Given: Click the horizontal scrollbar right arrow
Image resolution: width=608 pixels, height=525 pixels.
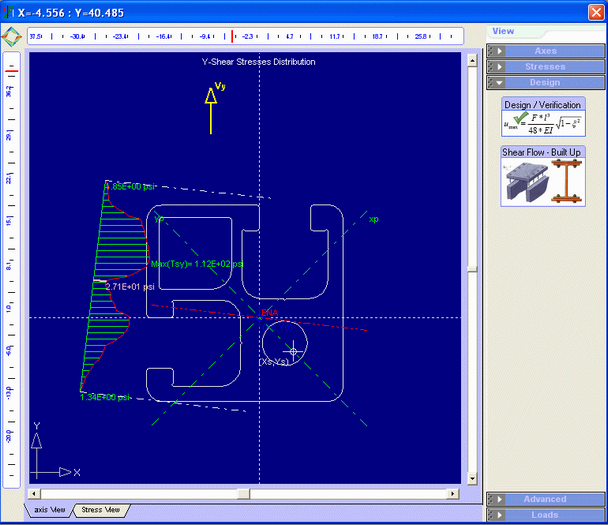Looking at the screenshot, I should click(453, 494).
